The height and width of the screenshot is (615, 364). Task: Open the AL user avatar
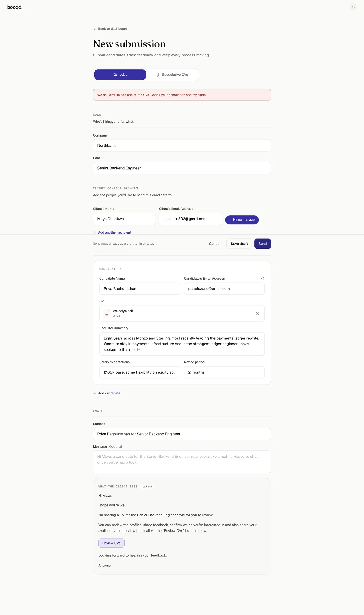click(x=353, y=7)
